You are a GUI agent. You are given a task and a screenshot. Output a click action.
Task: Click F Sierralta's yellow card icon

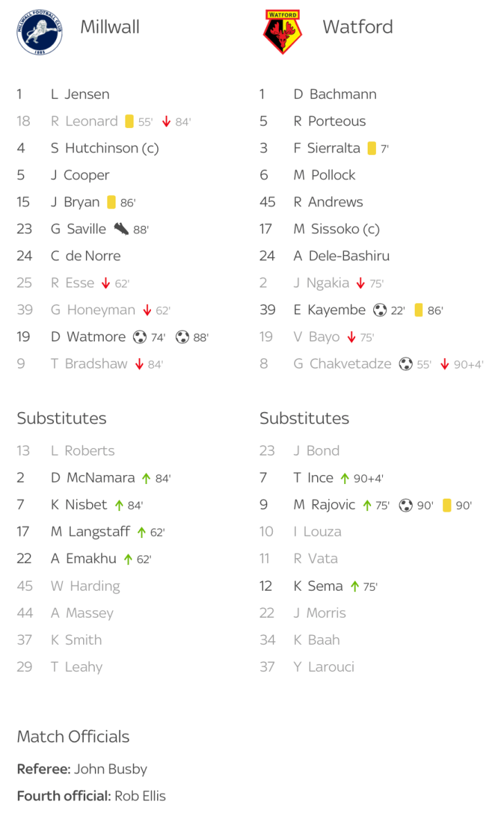point(372,148)
